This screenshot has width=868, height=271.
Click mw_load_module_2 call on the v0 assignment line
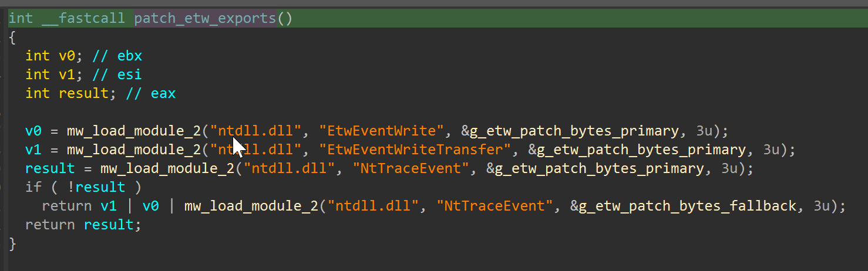point(134,131)
